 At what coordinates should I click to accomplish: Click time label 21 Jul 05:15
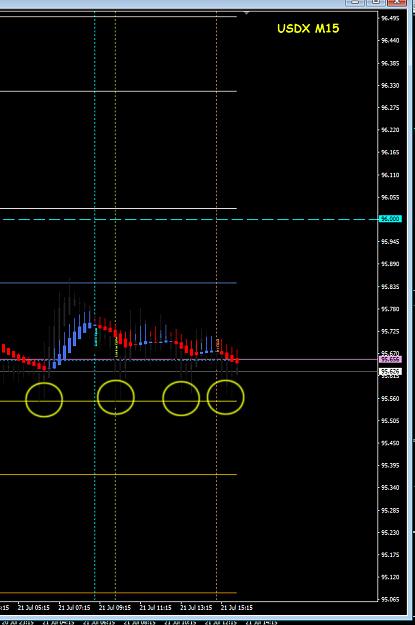pos(33,608)
